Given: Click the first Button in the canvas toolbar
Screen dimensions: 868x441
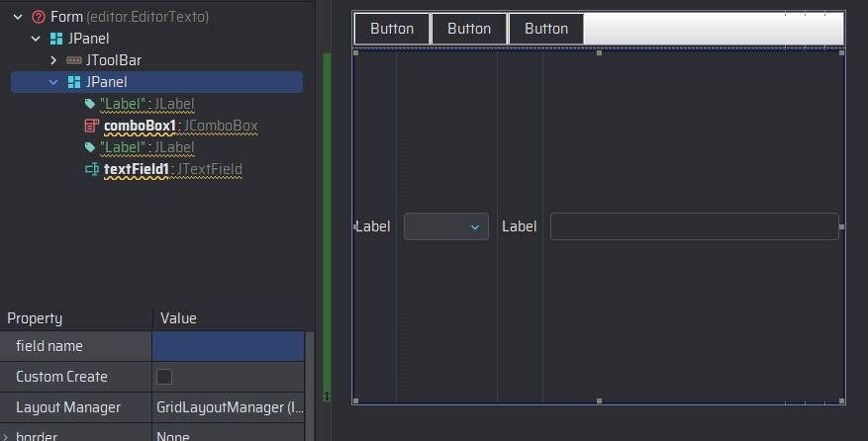Looking at the screenshot, I should (x=392, y=29).
